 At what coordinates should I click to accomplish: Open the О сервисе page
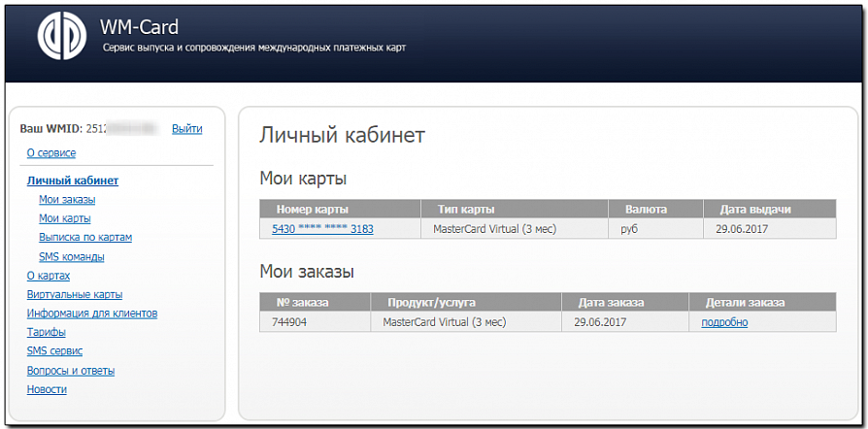50,152
